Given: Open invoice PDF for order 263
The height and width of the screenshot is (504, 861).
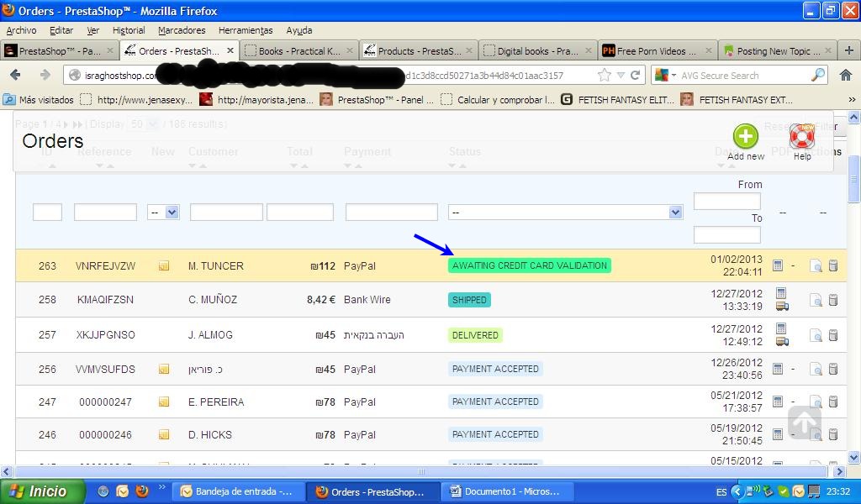Looking at the screenshot, I should (x=778, y=265).
